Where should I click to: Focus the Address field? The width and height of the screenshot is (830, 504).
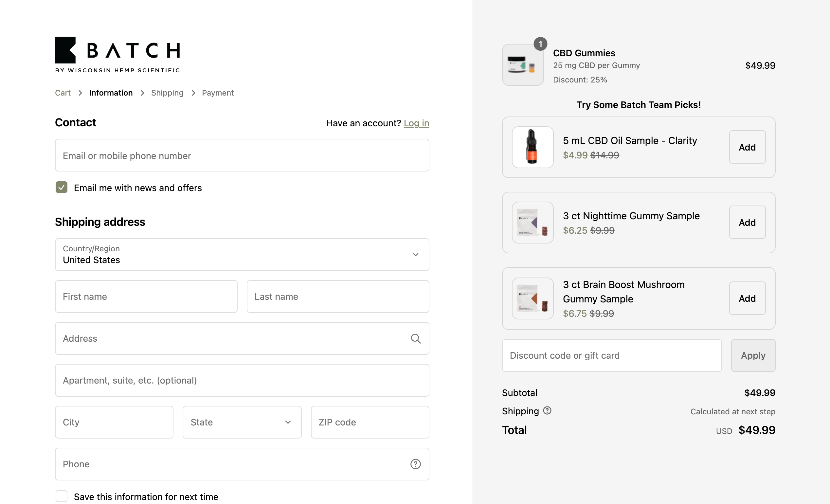[242, 339]
